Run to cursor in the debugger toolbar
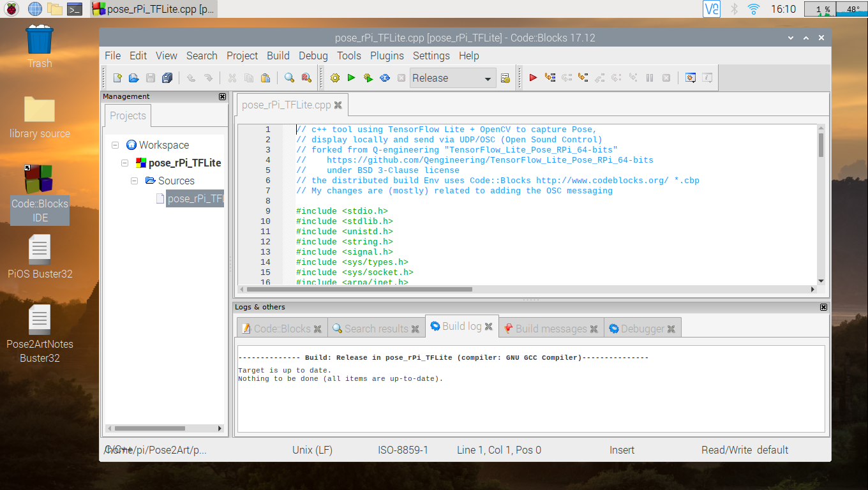The width and height of the screenshot is (868, 490). pos(550,78)
